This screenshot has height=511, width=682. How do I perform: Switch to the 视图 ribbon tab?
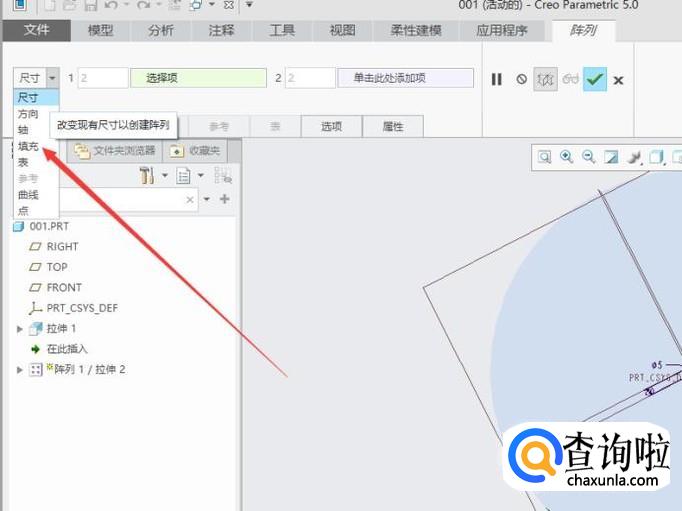(x=342, y=30)
